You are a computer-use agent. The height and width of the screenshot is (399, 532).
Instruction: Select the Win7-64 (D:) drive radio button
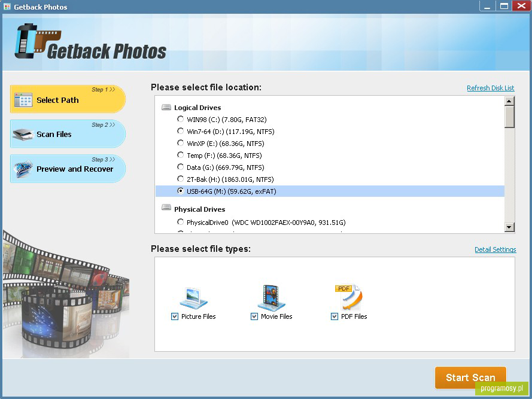click(181, 131)
